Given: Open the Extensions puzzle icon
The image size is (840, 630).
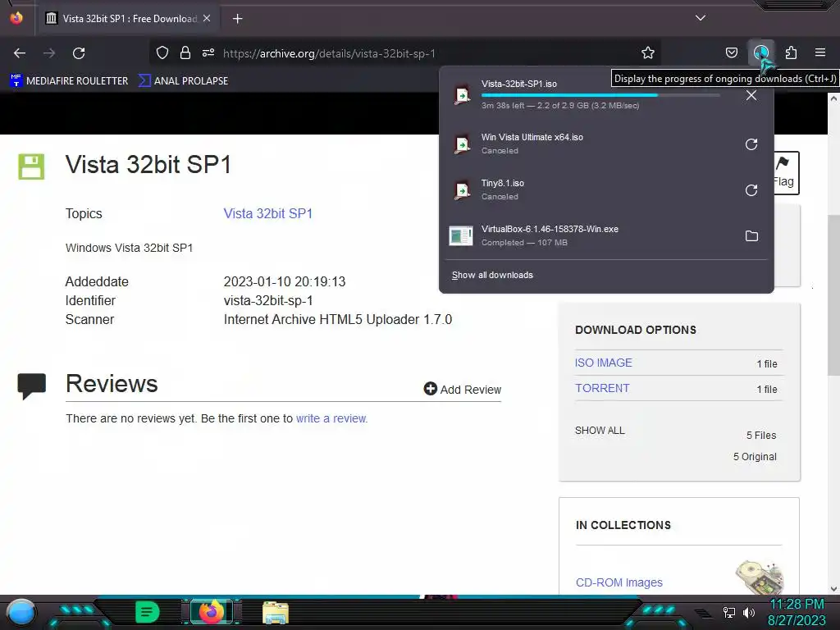Looking at the screenshot, I should click(791, 52).
